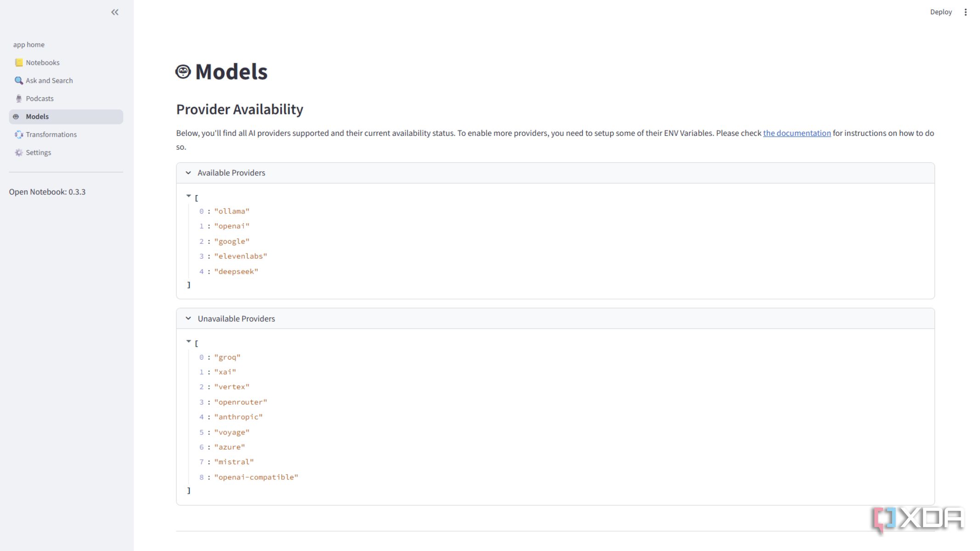The width and height of the screenshot is (980, 551).
Task: Collapse the sidebar with double-chevron icon
Action: 115,12
